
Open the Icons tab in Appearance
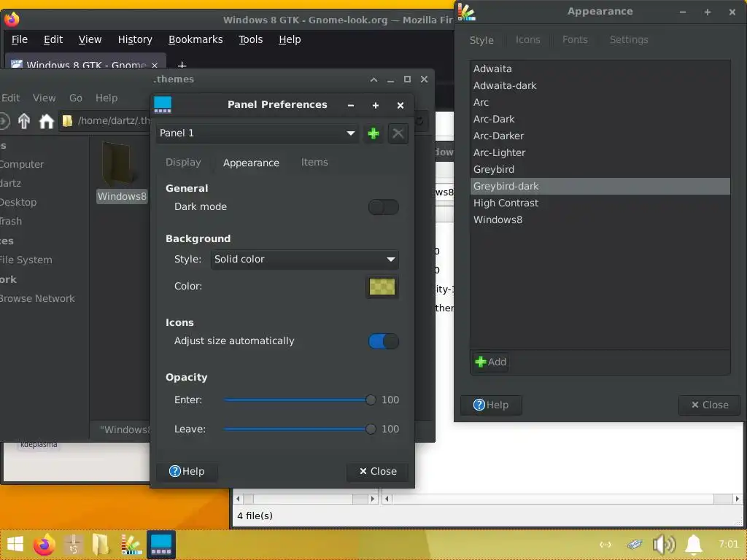coord(528,40)
